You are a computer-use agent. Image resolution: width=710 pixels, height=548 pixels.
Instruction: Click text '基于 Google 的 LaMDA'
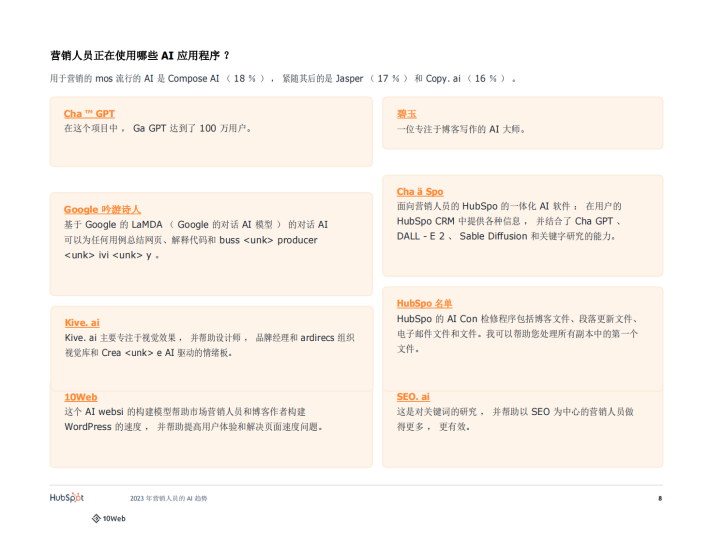click(x=113, y=225)
